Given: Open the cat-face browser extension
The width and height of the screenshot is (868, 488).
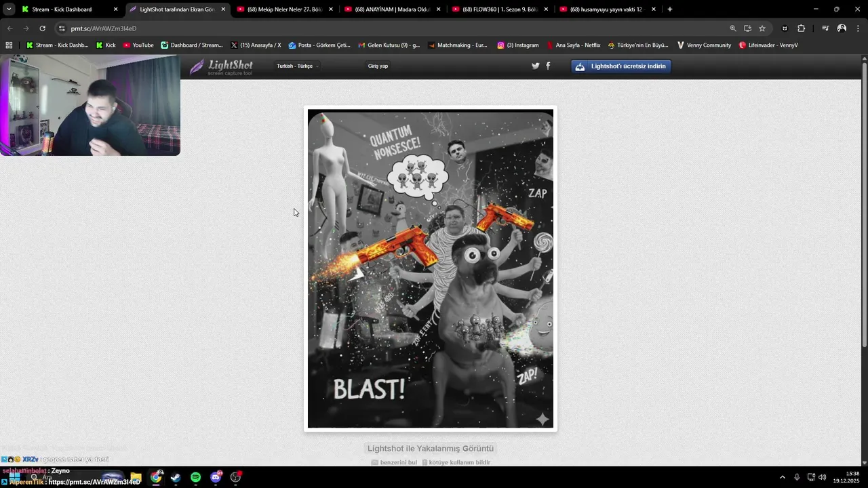Looking at the screenshot, I should point(785,28).
